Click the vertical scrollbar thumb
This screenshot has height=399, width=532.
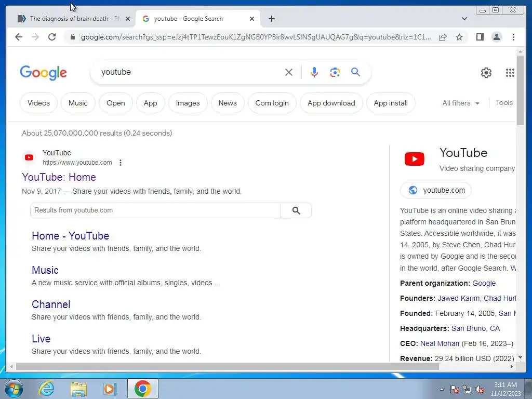[x=520, y=90]
